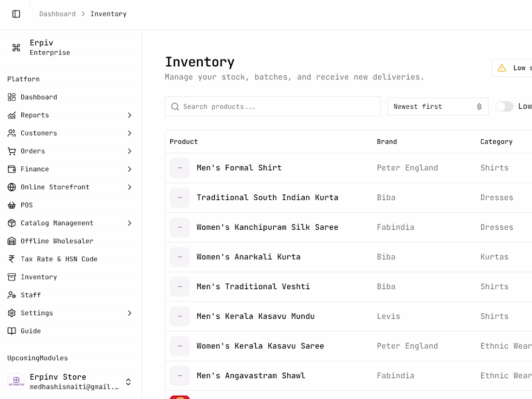
Task: Click the Men's Formal Shirt image placeholder
Action: (180, 168)
